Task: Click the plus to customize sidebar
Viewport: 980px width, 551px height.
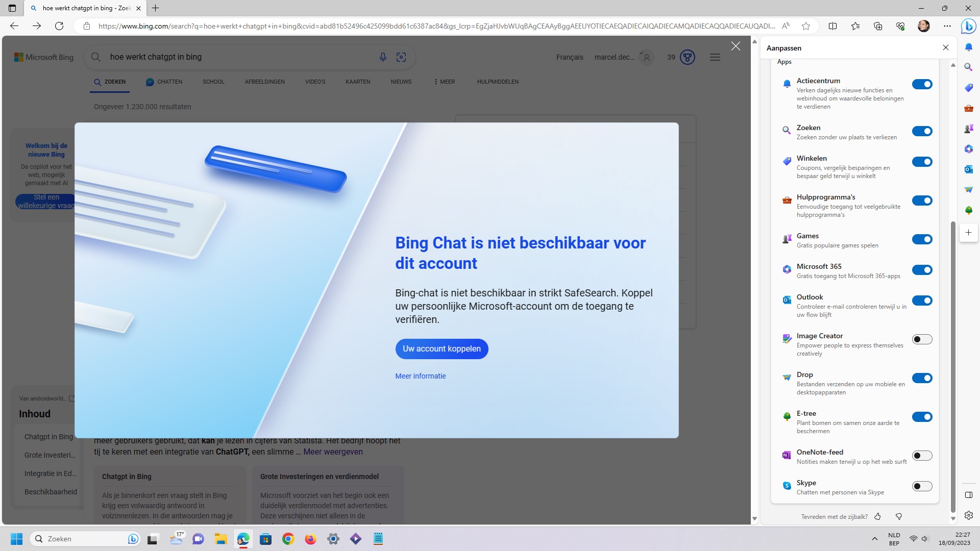Action: (x=969, y=233)
